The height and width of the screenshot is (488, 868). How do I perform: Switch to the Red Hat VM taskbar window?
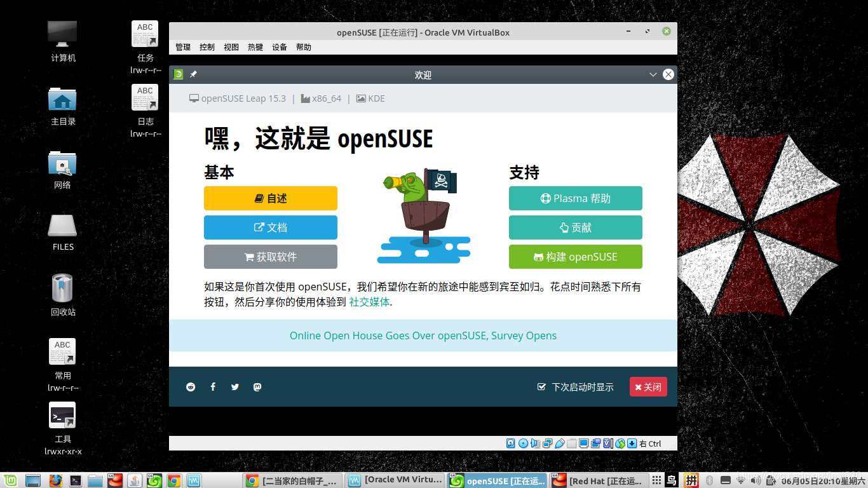click(x=599, y=481)
